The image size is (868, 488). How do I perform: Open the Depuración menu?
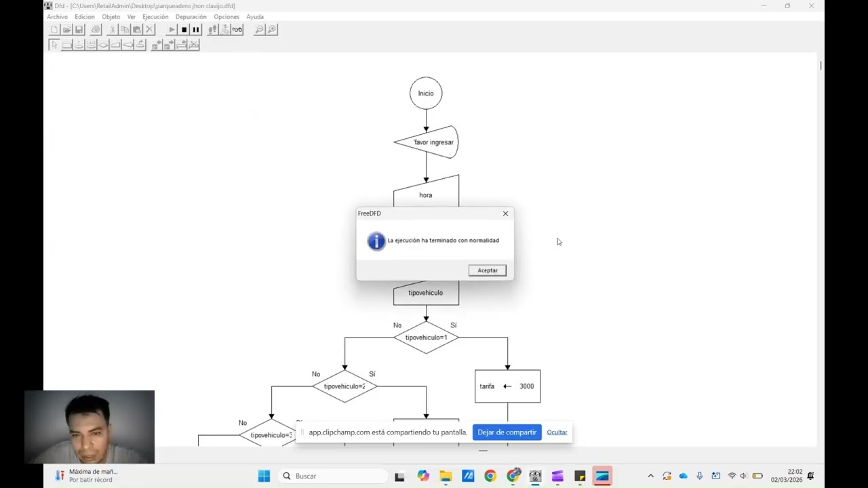pos(191,16)
